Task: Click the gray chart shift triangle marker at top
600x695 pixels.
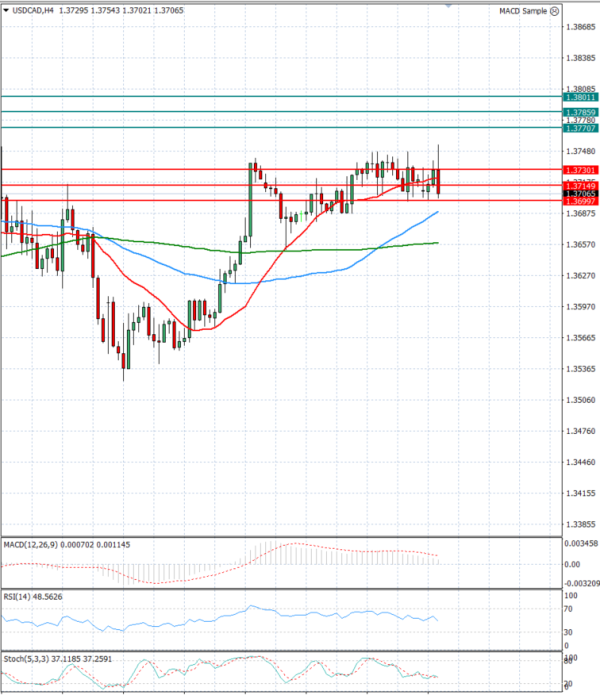Action: [450, 5]
